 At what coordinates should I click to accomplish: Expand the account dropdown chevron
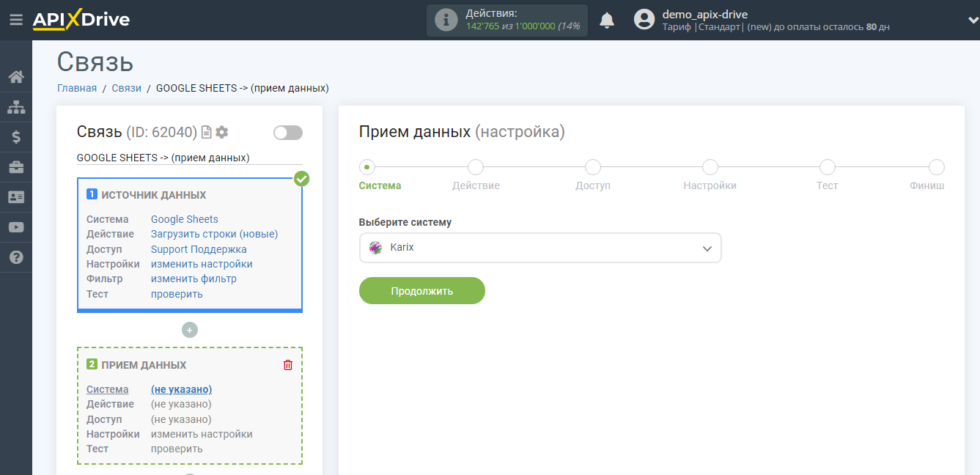[x=972, y=21]
